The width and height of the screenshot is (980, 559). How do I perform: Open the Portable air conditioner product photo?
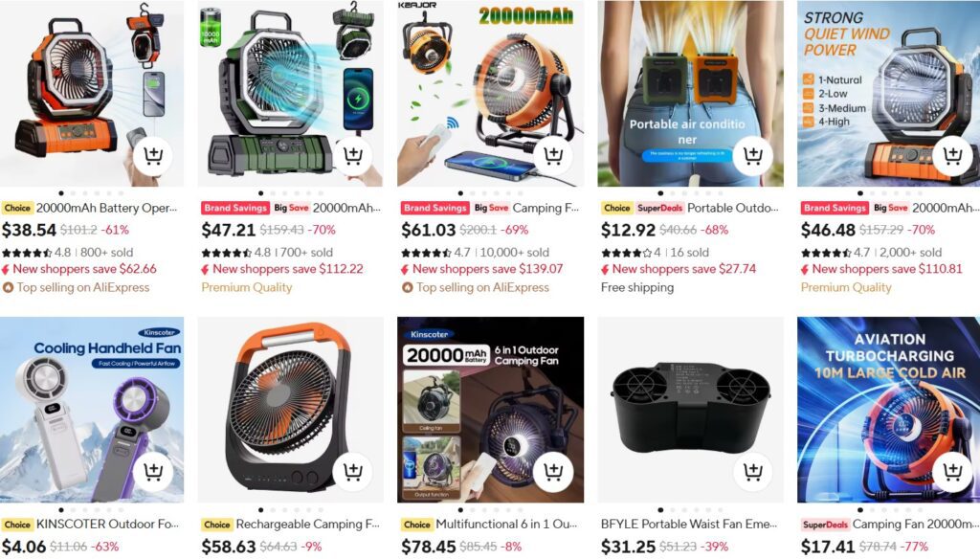[x=691, y=93]
